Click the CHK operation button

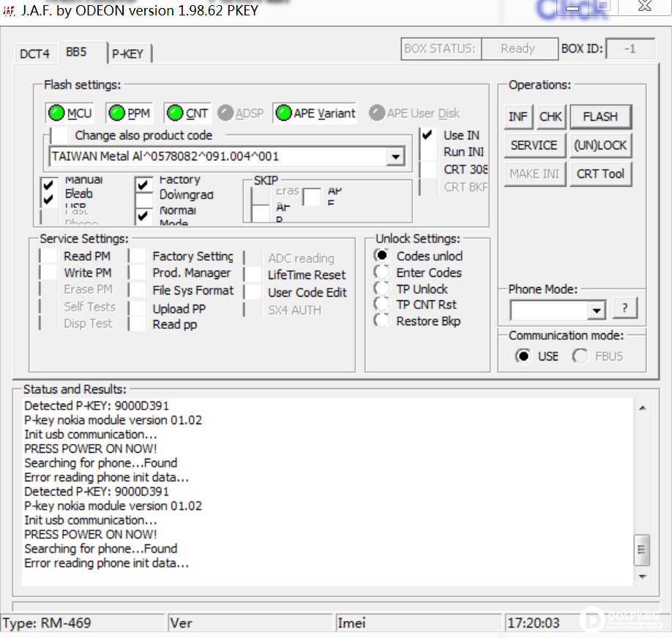550,116
